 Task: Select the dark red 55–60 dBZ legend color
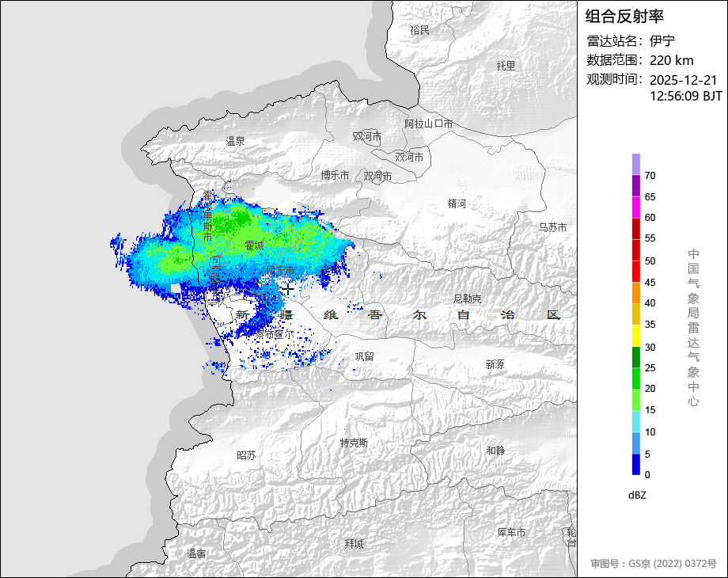pos(635,228)
